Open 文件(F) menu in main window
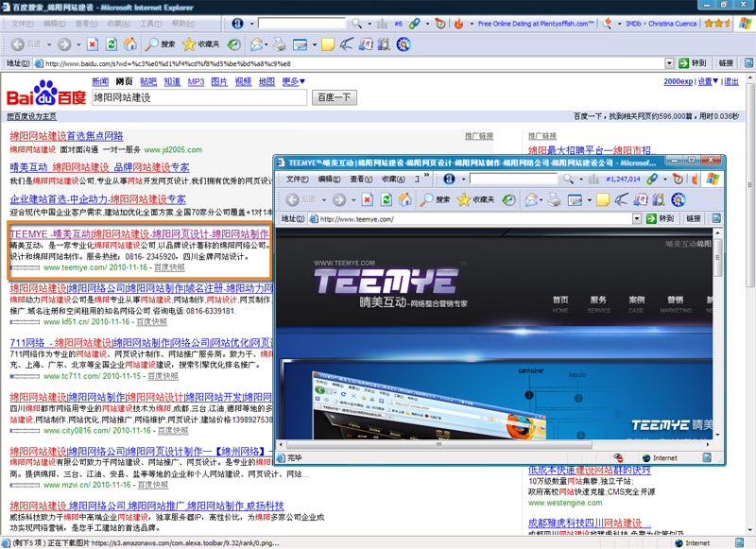 click(x=22, y=23)
